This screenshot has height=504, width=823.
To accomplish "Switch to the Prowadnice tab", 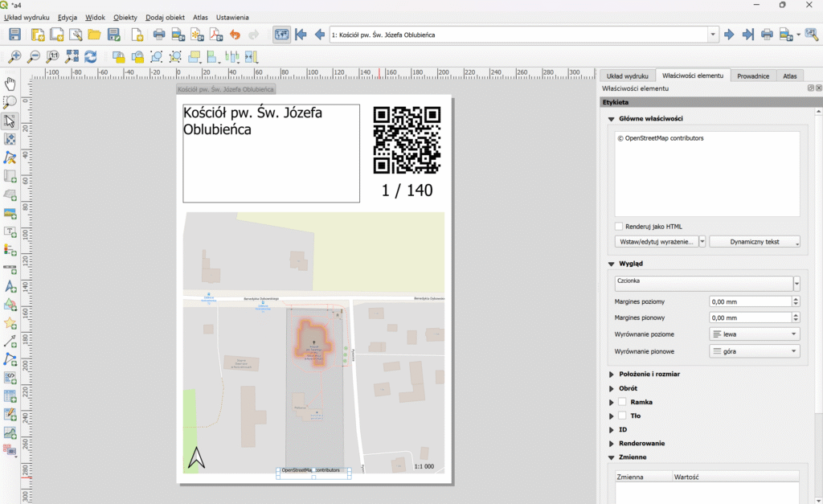I will [753, 76].
